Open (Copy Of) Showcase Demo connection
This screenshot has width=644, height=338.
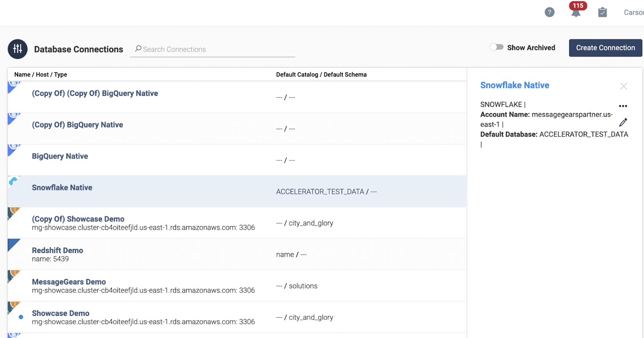pyautogui.click(x=78, y=219)
